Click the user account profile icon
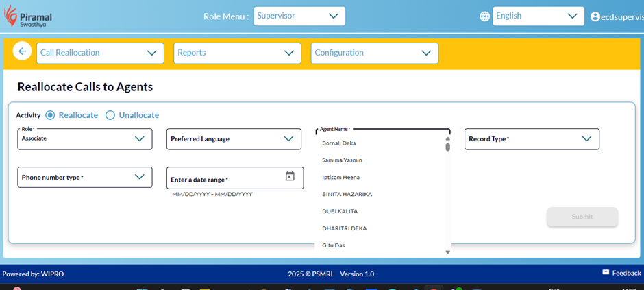644x290 pixels. pyautogui.click(x=595, y=16)
